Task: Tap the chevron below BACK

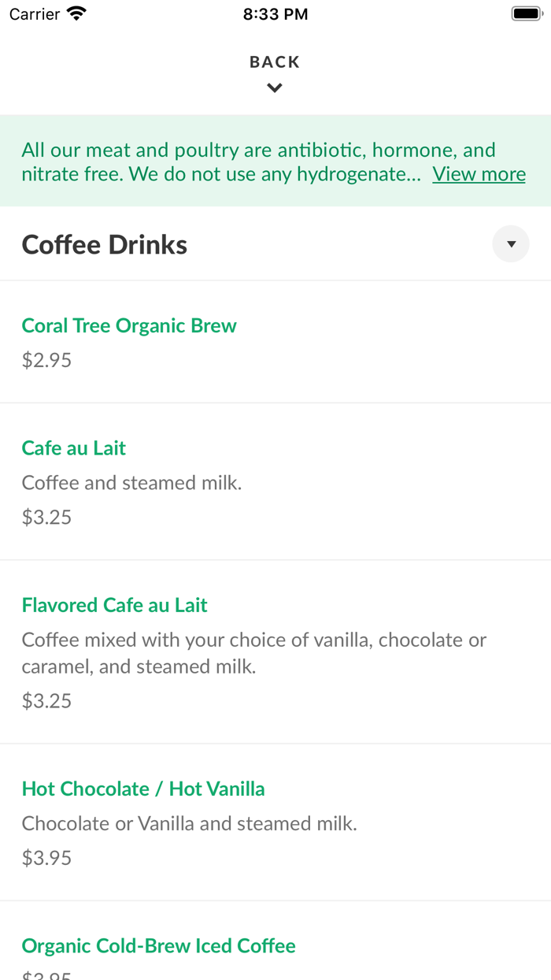Action: pos(274,87)
